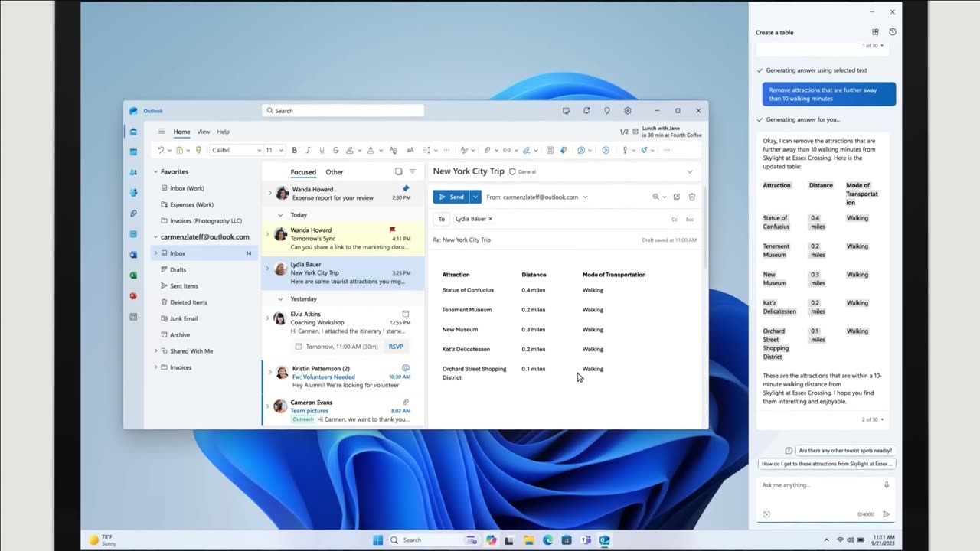The height and width of the screenshot is (551, 980).
Task: Toggle the red flag on Tomorrow's Sync
Action: 393,230
